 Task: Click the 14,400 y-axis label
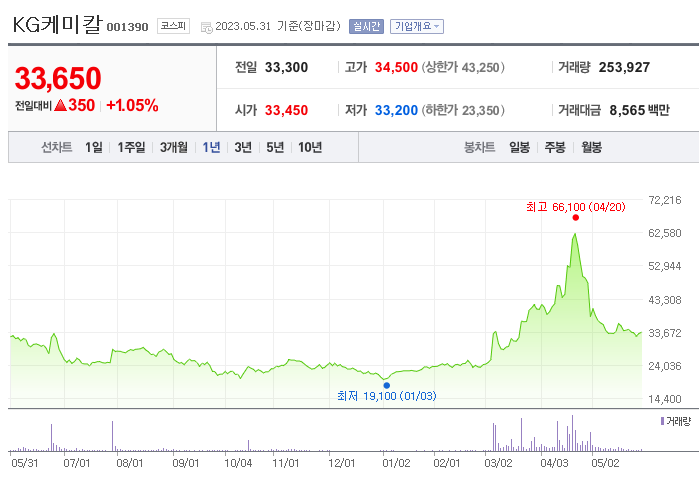click(665, 399)
